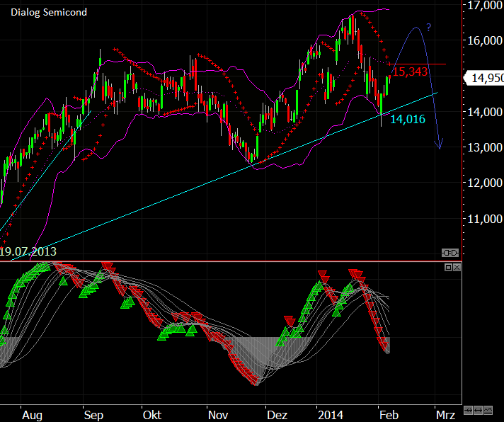Click the Feb label on time axis
Screen dimensions: 504x422
pos(389,415)
